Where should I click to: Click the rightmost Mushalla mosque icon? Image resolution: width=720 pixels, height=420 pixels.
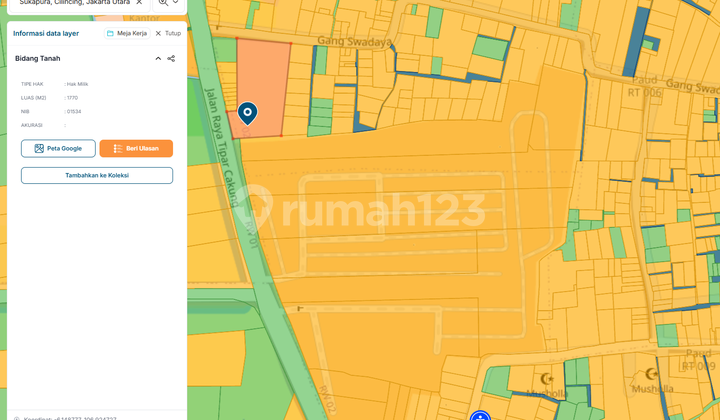[x=651, y=374]
